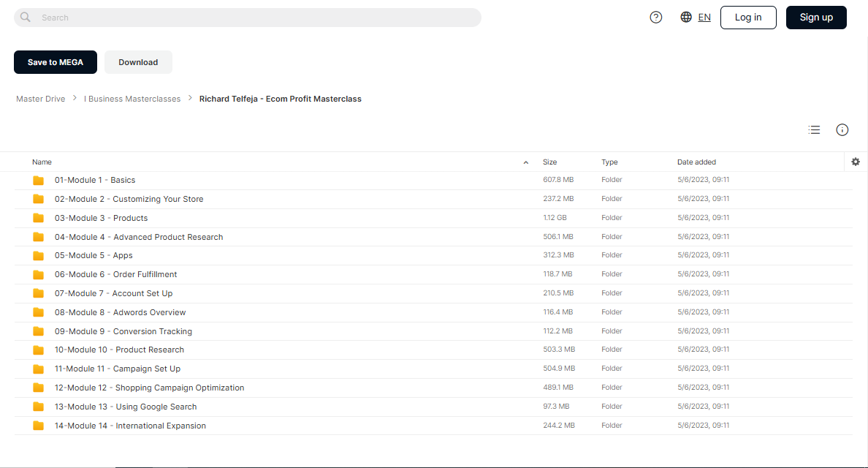
Task: Click folder icon for 01-Module 1 - Basics
Action: pos(38,180)
